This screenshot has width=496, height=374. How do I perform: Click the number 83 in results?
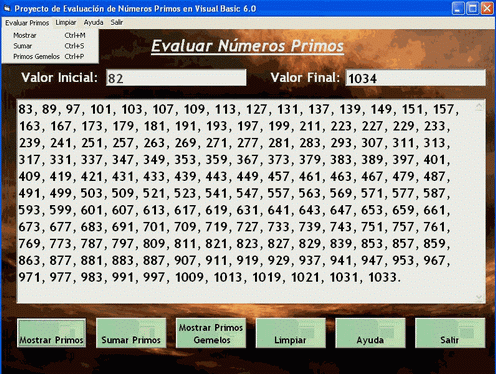click(26, 109)
